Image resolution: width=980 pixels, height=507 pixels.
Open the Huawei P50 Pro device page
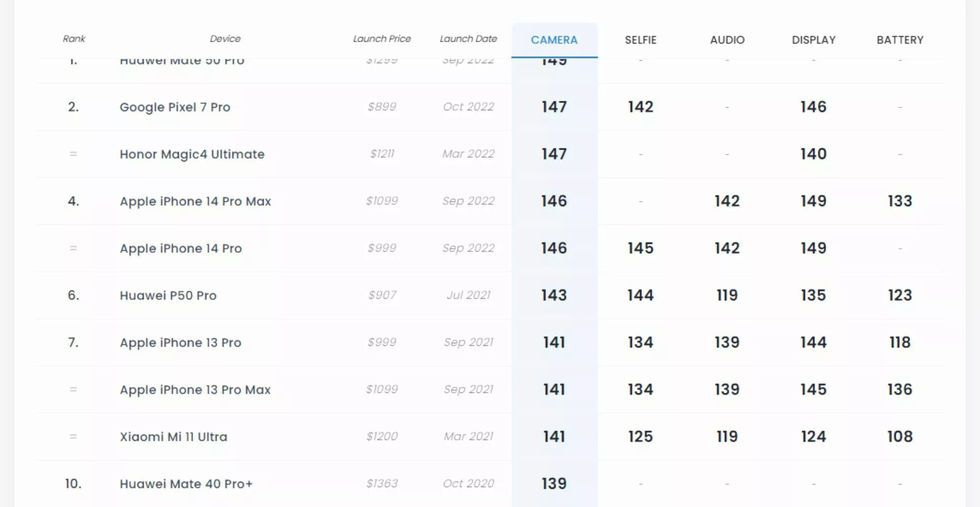pos(168,295)
